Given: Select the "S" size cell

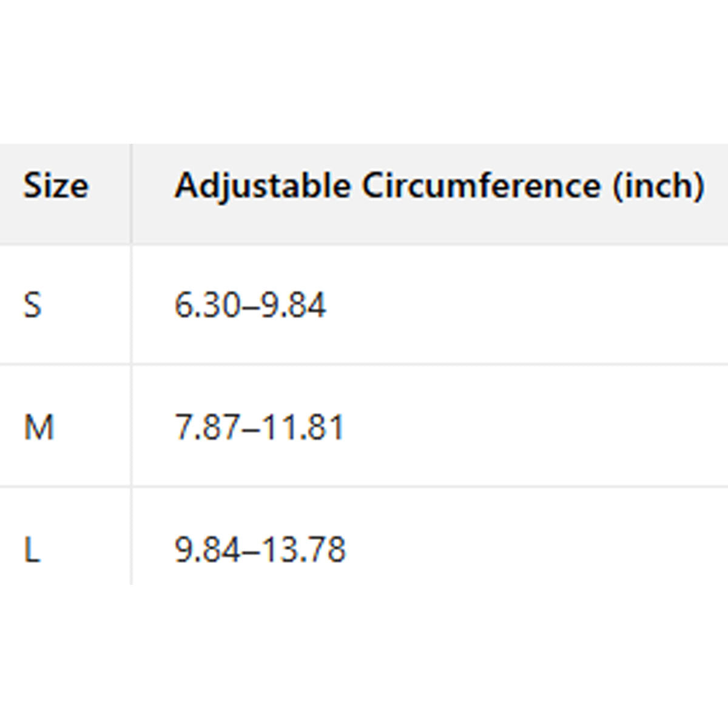Looking at the screenshot, I should (x=33, y=305).
